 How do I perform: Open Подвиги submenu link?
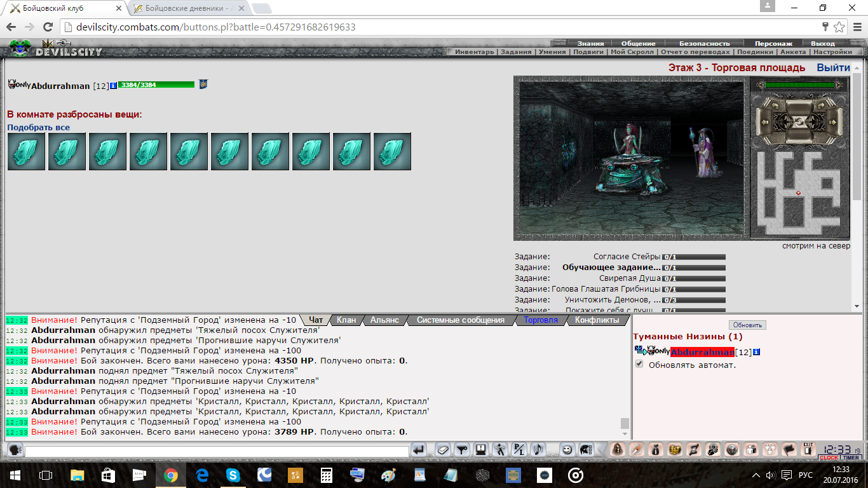point(588,52)
